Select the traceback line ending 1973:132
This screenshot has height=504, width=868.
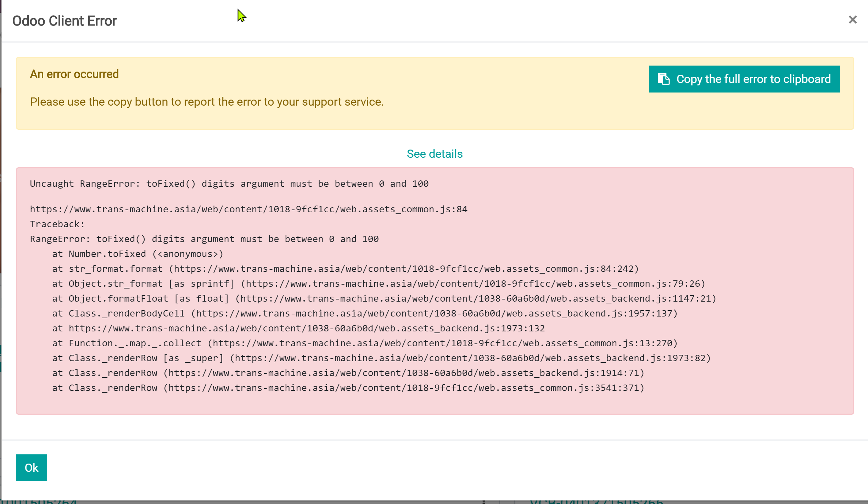pyautogui.click(x=298, y=328)
